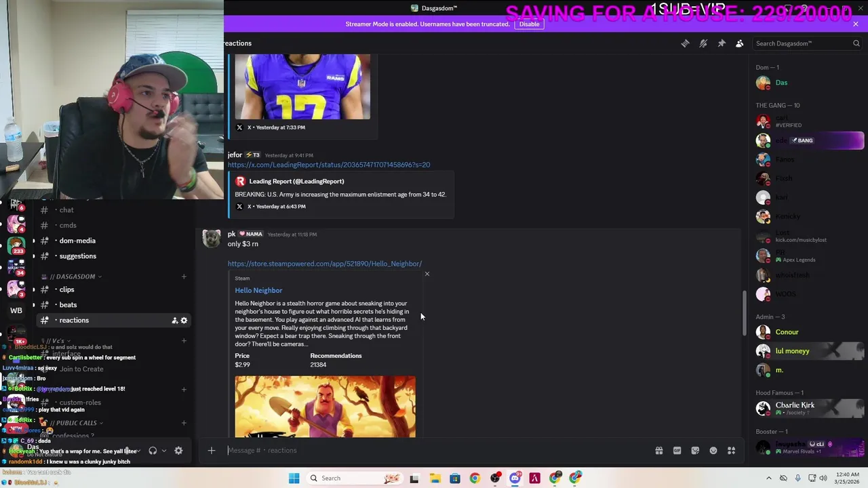The height and width of the screenshot is (488, 868).
Task: Create channel in Vc's category
Action: [184, 341]
